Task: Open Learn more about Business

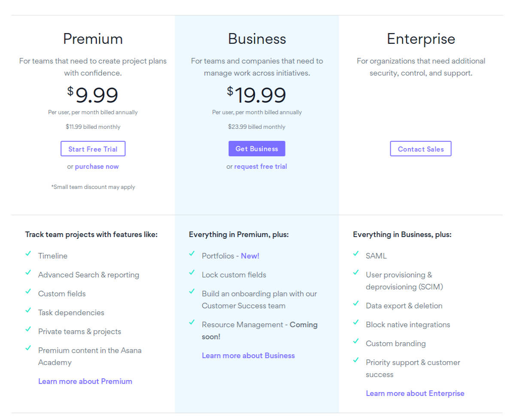Action: click(x=248, y=355)
